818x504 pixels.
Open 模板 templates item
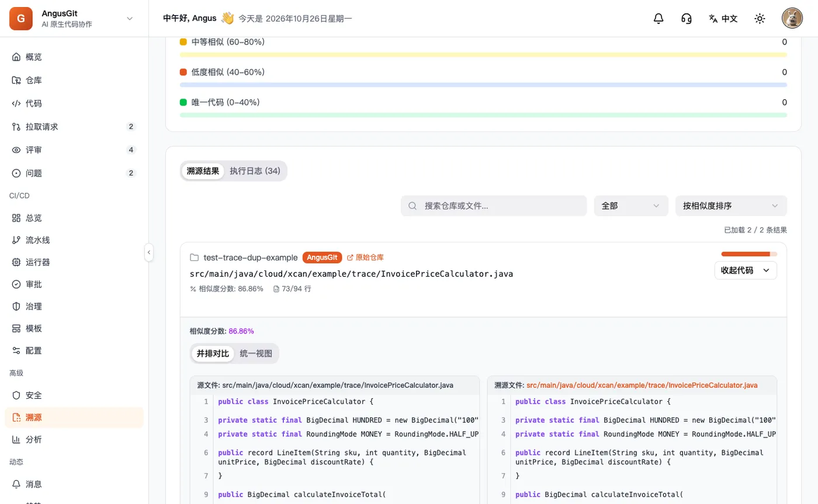tap(74, 329)
